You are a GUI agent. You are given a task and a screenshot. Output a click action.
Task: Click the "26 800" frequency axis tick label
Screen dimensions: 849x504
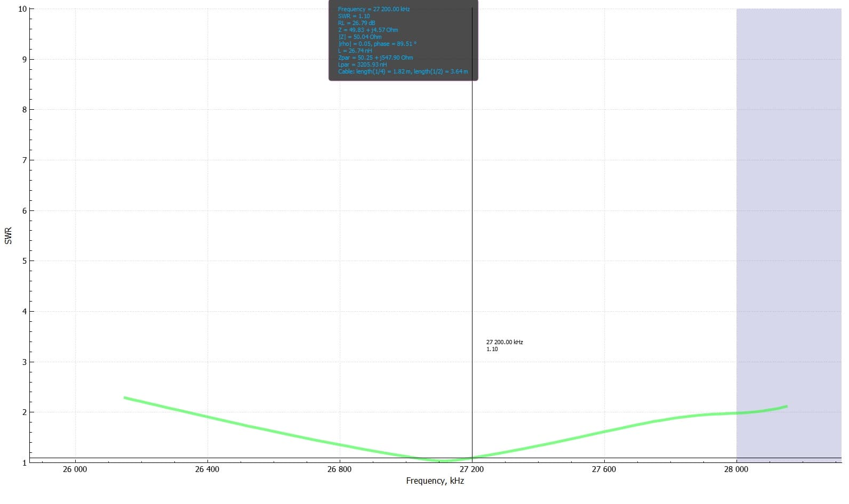pos(340,469)
